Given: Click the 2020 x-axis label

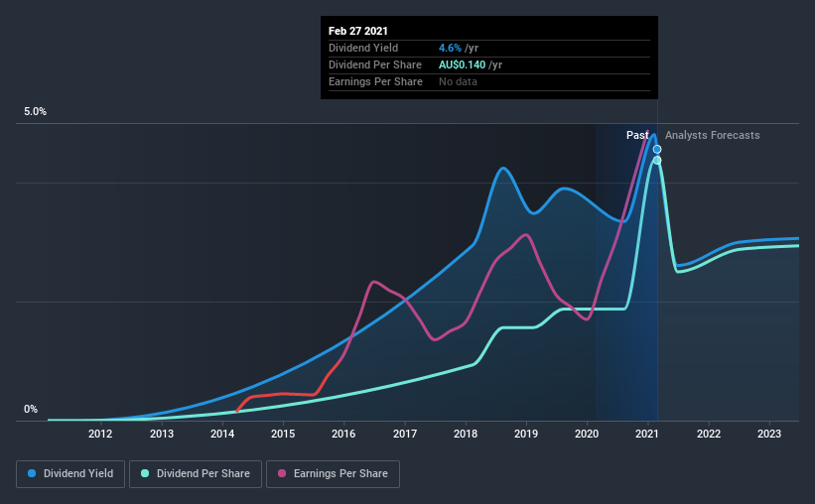Looking at the screenshot, I should click(x=587, y=434).
